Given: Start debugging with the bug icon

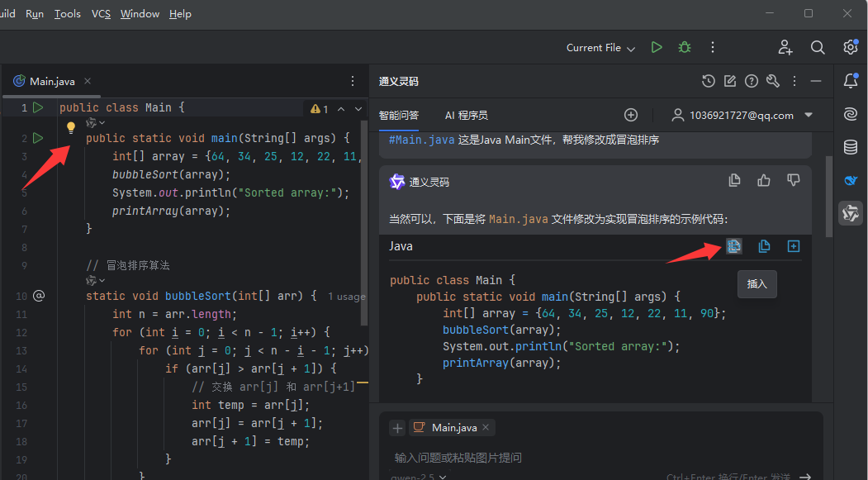Looking at the screenshot, I should pyautogui.click(x=685, y=48).
